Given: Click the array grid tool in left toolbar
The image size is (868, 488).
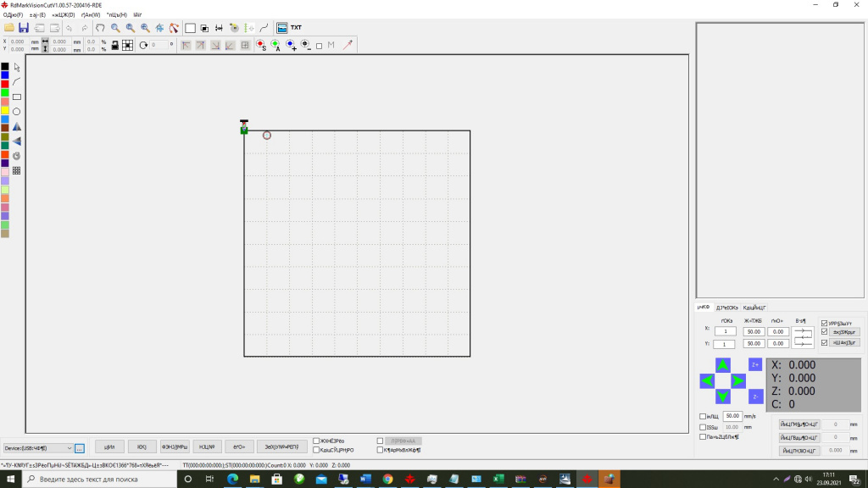Looking at the screenshot, I should [x=17, y=171].
